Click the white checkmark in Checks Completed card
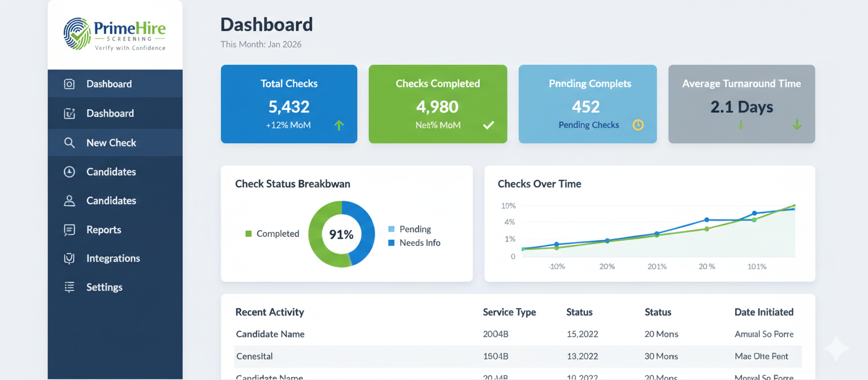 488,125
